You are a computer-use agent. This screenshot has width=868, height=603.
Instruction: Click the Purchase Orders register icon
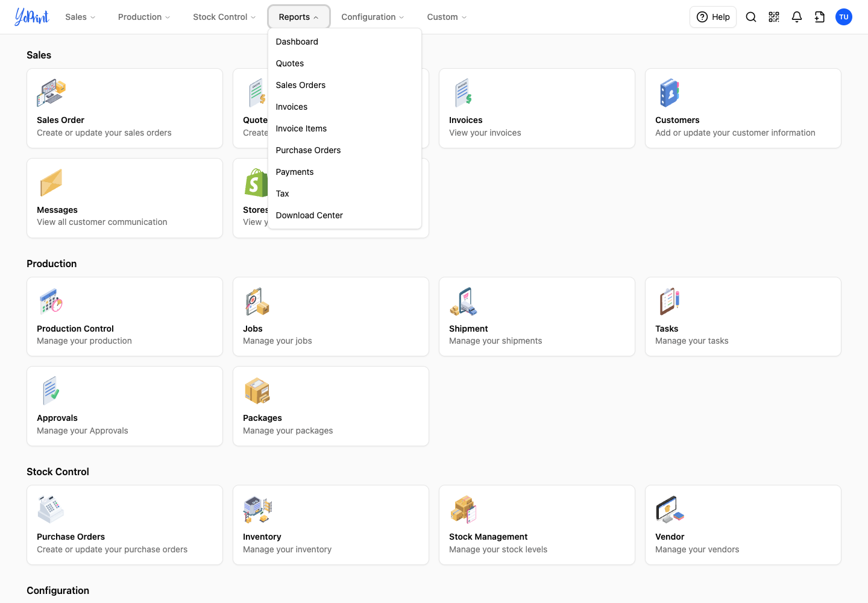pos(51,510)
